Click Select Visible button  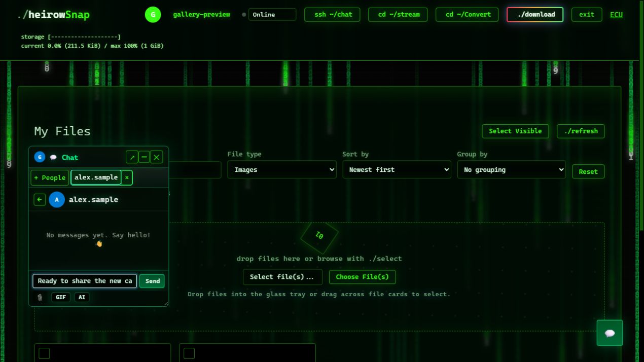pos(515,131)
